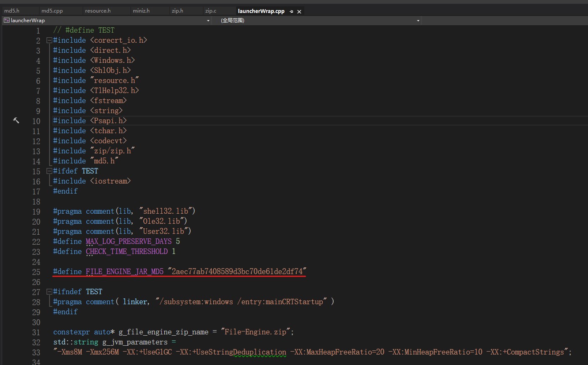Collapse the #ifndef TEST block at line 27

click(49, 292)
